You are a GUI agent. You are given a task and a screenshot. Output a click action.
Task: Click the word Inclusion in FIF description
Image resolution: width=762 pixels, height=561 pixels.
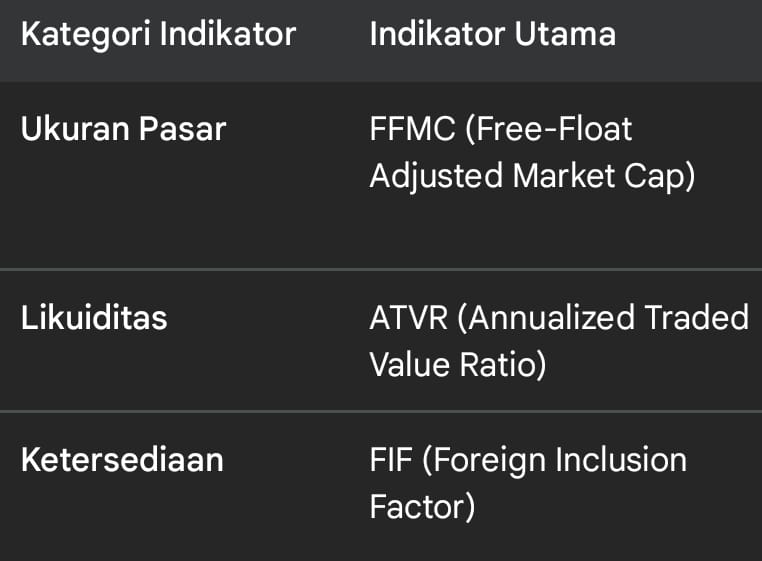click(621, 460)
